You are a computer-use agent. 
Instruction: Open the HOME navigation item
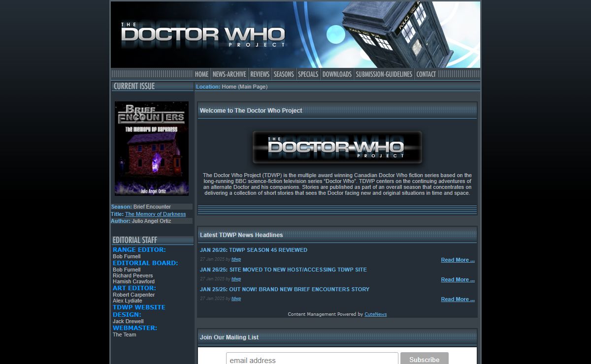pos(201,74)
